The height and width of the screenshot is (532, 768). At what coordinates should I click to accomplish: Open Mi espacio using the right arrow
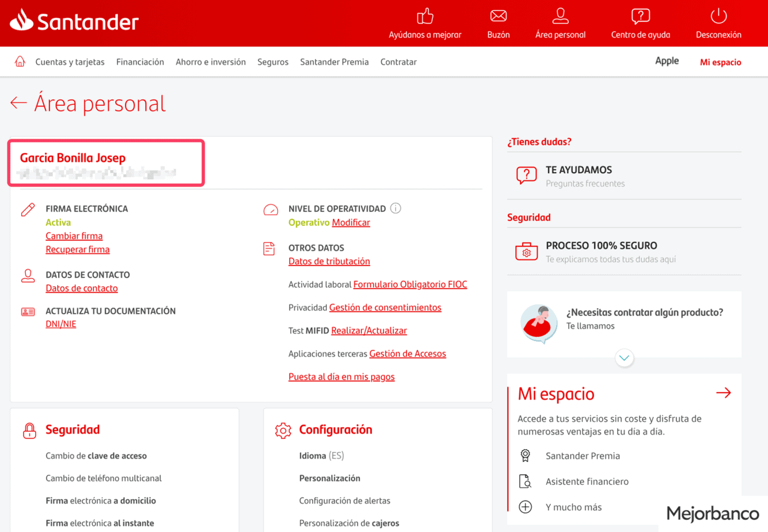tap(723, 393)
